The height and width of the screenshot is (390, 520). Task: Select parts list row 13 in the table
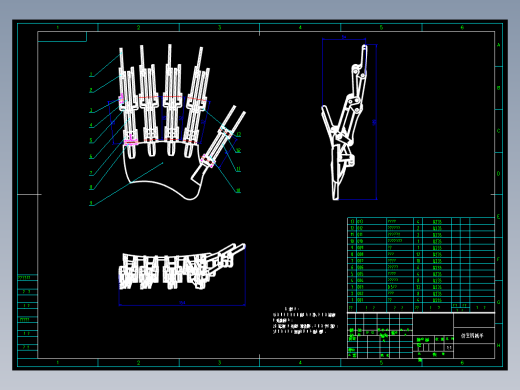pyautogui.click(x=421, y=221)
